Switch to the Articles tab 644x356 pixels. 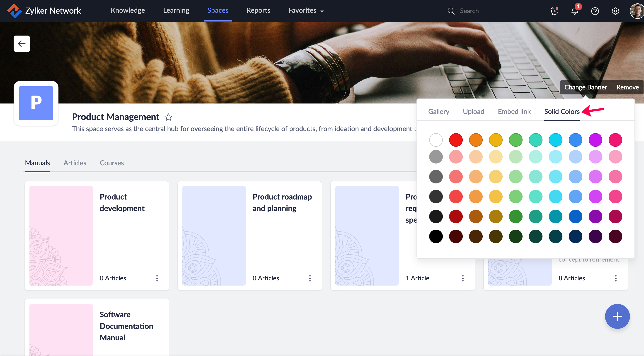[75, 163]
